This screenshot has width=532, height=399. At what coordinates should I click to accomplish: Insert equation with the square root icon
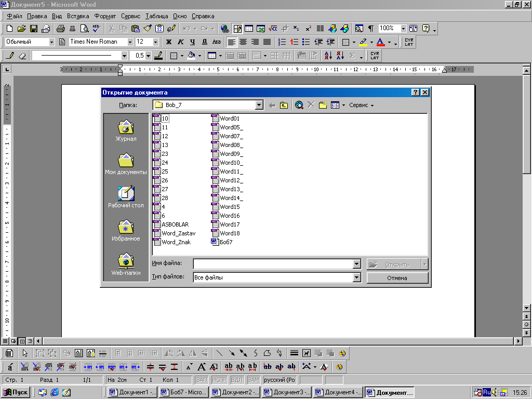click(273, 29)
